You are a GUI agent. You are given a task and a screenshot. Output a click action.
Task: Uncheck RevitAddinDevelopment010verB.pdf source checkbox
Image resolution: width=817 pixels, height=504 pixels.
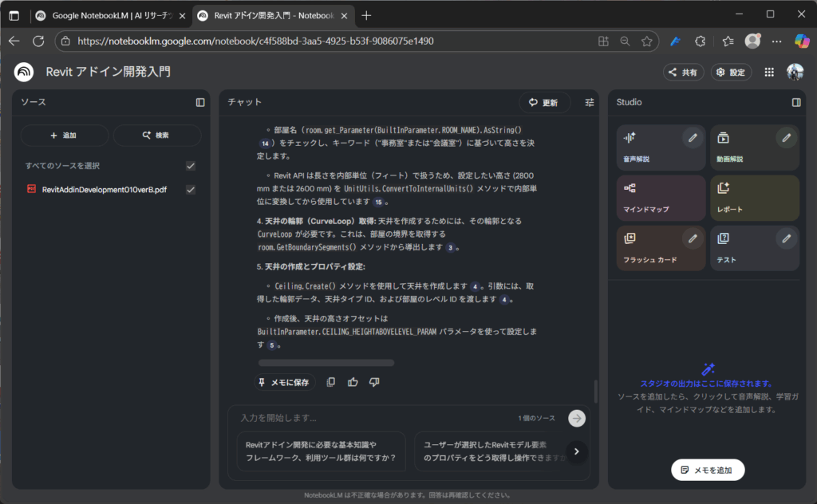[x=190, y=190]
